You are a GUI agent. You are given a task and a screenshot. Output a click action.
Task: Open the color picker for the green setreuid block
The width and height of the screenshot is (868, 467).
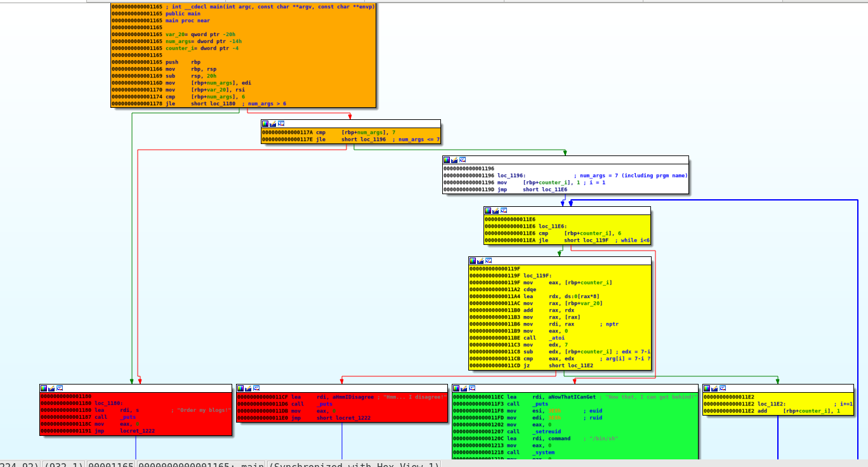click(x=456, y=388)
